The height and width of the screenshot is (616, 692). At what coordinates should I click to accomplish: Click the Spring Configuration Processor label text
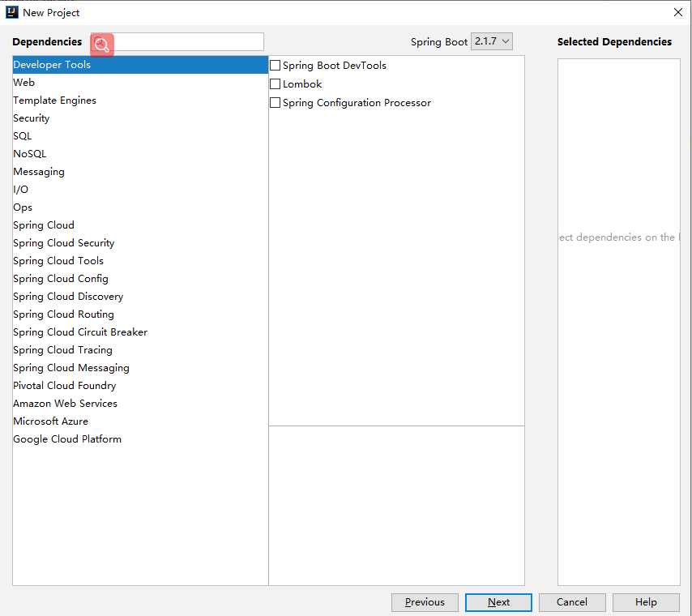click(357, 103)
